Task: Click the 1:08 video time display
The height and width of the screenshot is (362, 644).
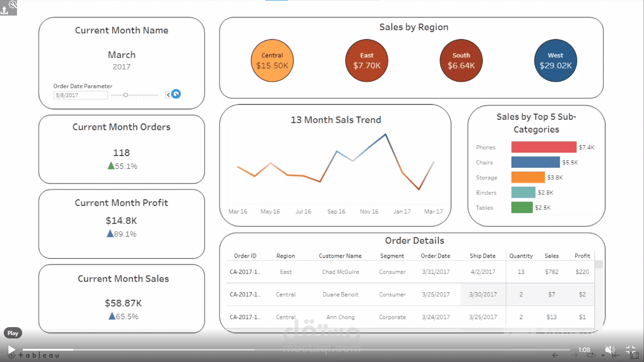Action: [584, 350]
